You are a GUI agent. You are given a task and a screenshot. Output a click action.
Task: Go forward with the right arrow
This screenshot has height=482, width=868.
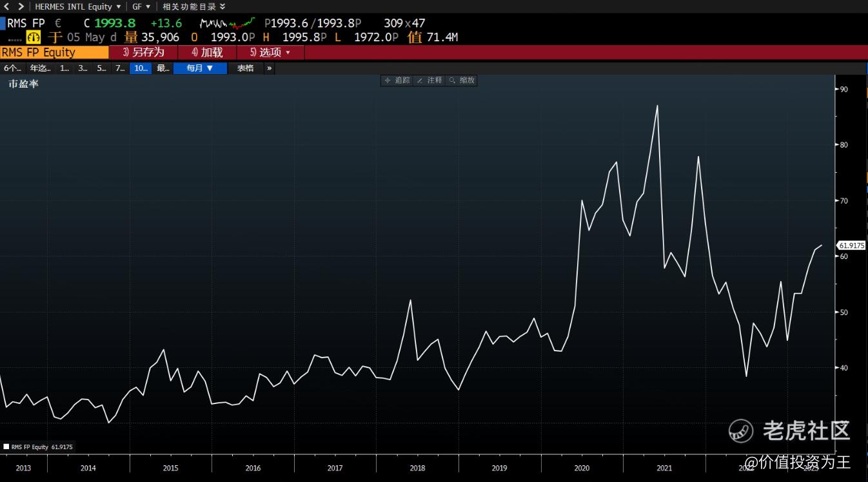[x=21, y=6]
